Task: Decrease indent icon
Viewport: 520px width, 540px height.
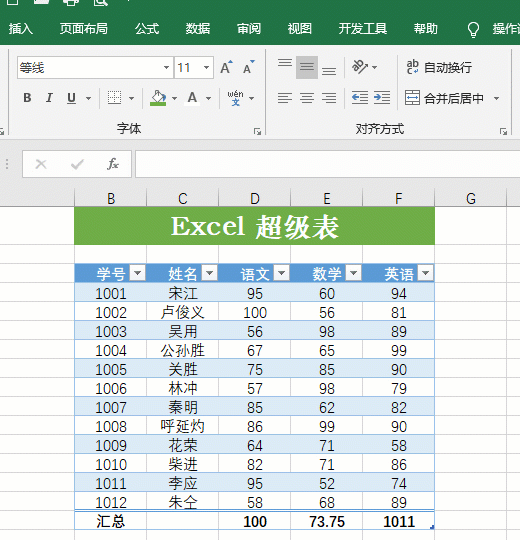Action: 360,98
